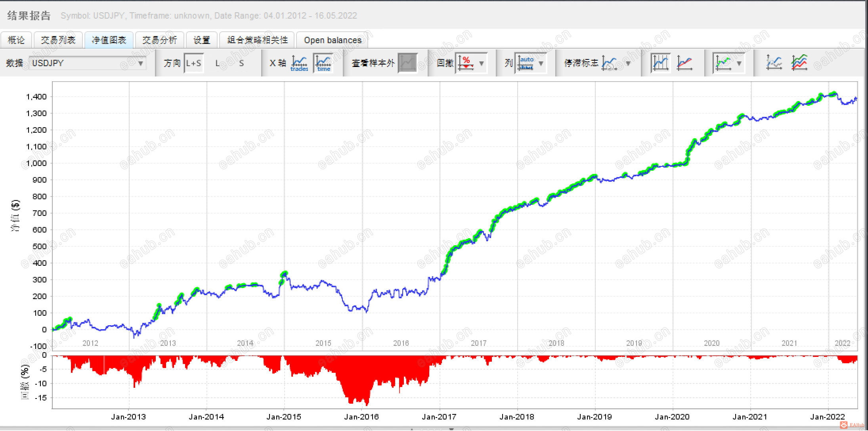The image size is (868, 431).
Task: Set X axis to time icon
Action: (x=323, y=63)
